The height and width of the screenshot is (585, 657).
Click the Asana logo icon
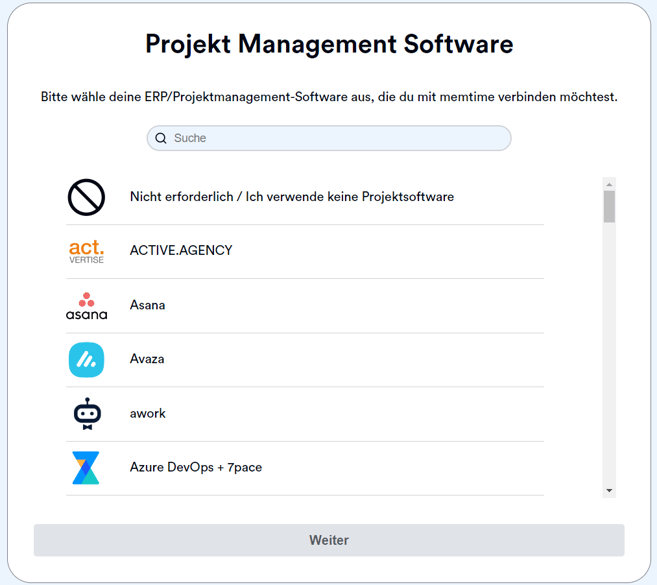86,306
